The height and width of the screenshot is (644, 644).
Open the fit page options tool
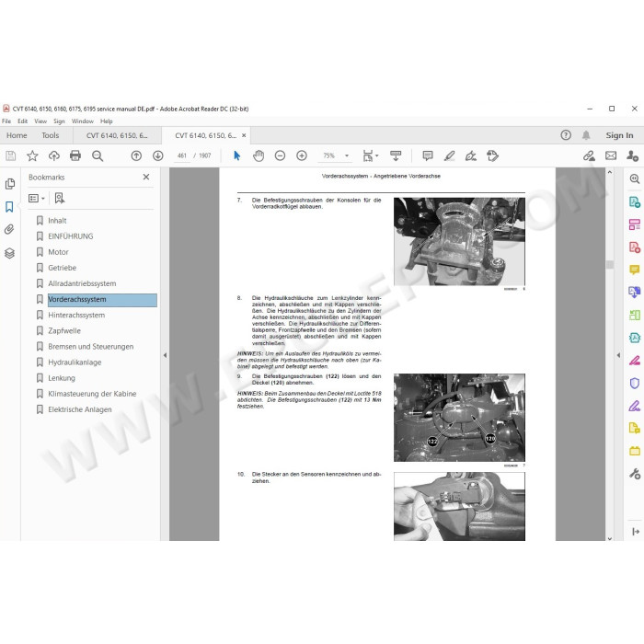point(370,155)
